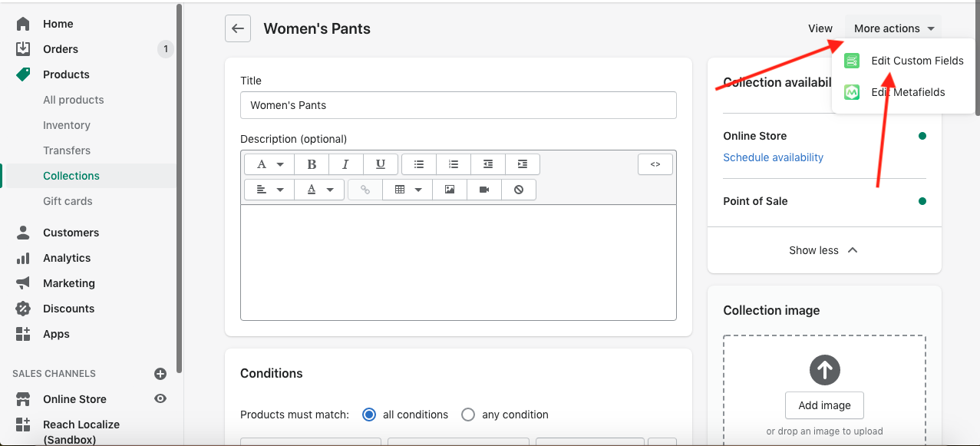Choose Edit Metafields from menu
This screenshot has height=446, width=980.
(x=903, y=92)
